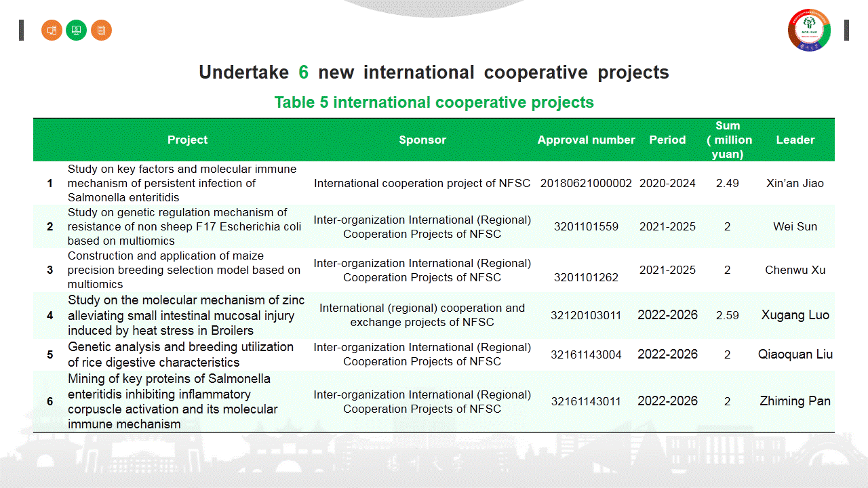Click the Project column header
This screenshot has height=488, width=868.
coord(187,140)
